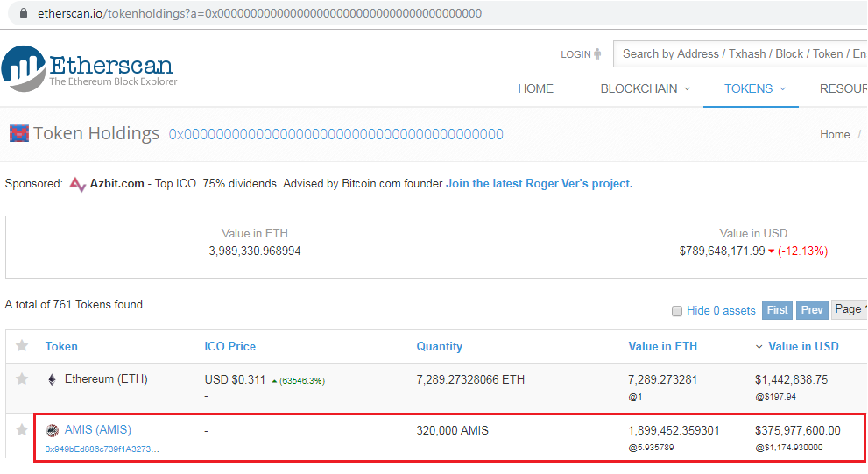This screenshot has height=474, width=868.
Task: Click the $1,442,838.75 USD value
Action: [791, 380]
